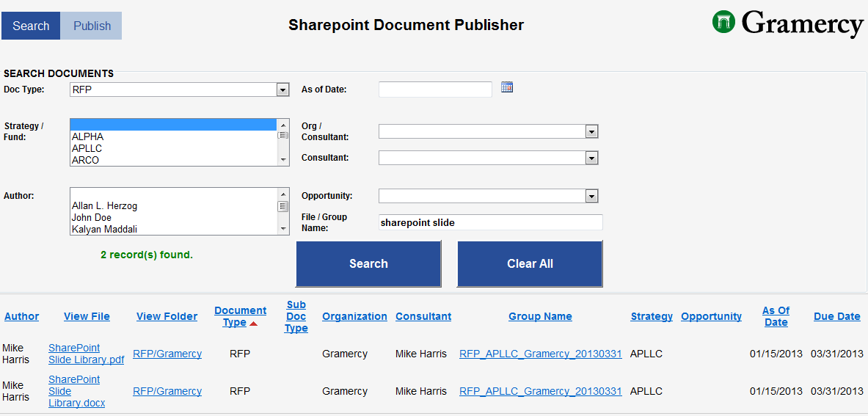Open the Doc Type dropdown showing RFP
This screenshot has height=416, width=868.
coord(179,90)
